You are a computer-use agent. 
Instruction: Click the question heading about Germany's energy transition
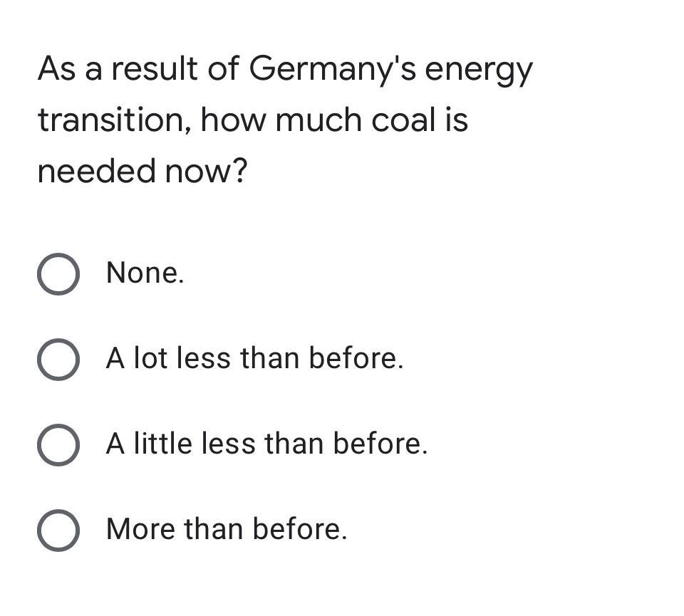point(285,120)
